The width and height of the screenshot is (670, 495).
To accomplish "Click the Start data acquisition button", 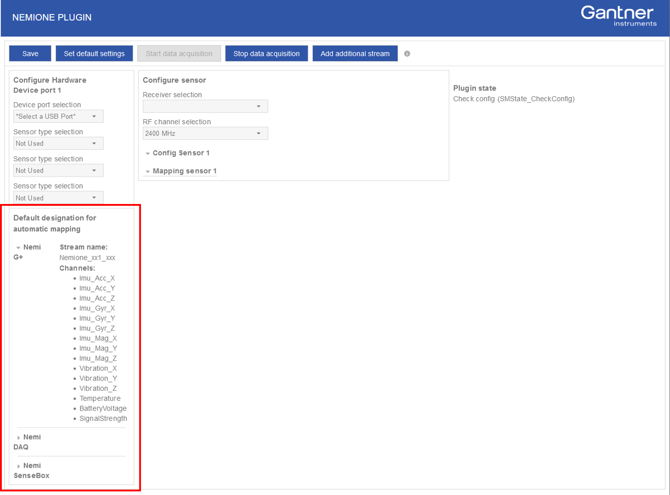I will (x=179, y=53).
